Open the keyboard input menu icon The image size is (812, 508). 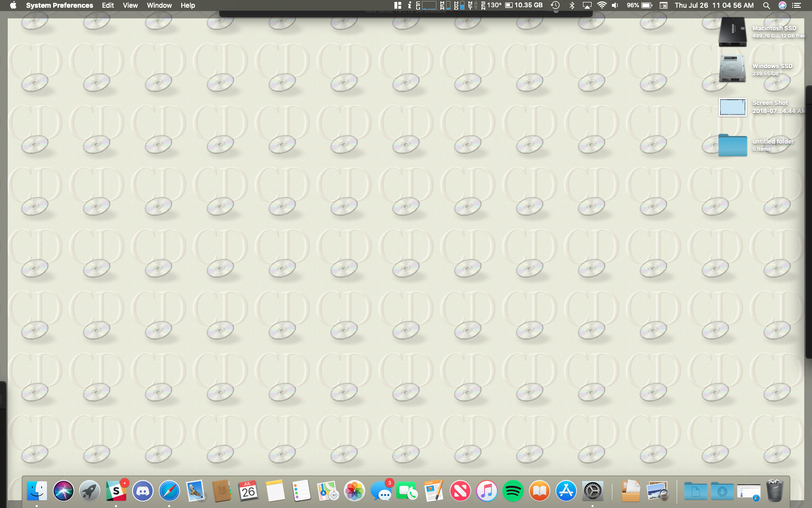(664, 5)
